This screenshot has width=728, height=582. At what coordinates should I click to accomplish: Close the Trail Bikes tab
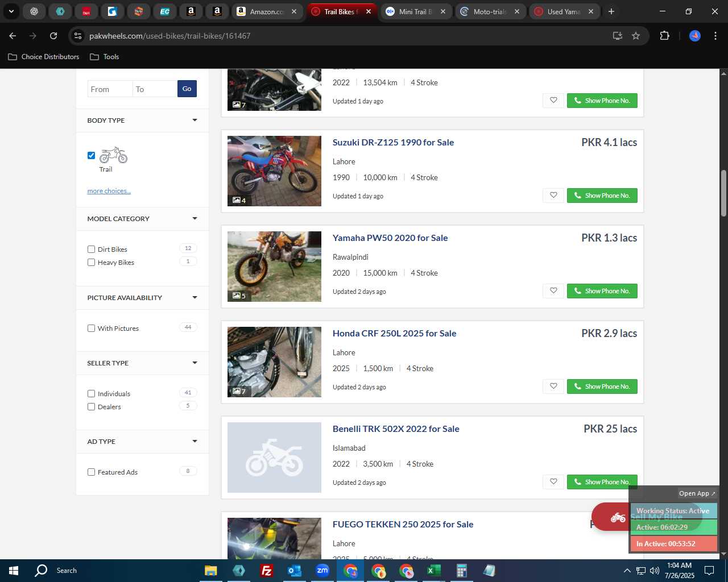(369, 11)
